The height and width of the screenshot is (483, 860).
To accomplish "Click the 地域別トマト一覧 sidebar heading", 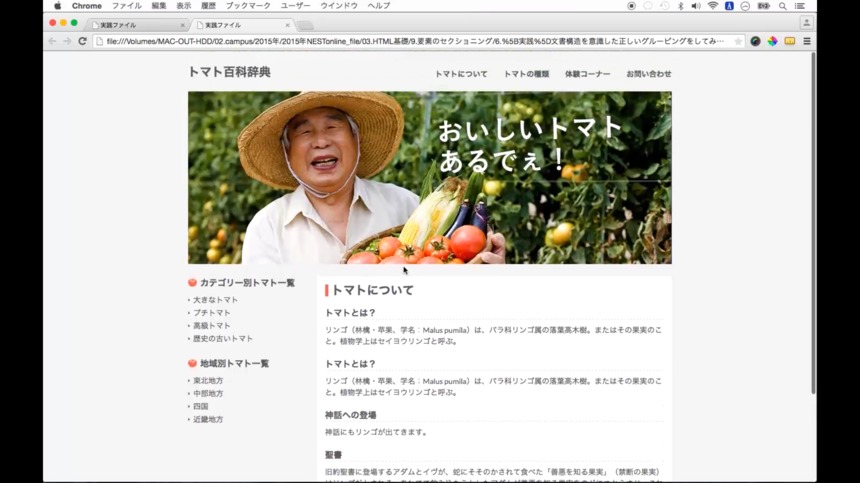I will tap(234, 363).
